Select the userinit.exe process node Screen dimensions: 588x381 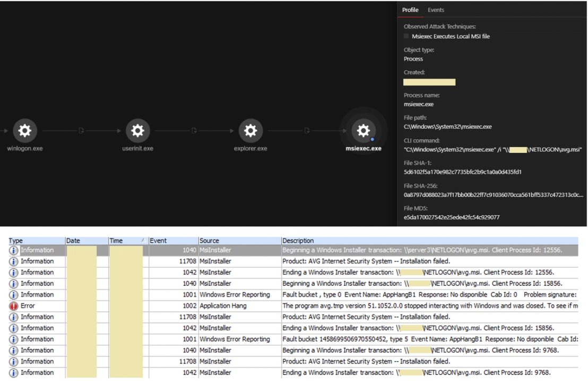137,131
